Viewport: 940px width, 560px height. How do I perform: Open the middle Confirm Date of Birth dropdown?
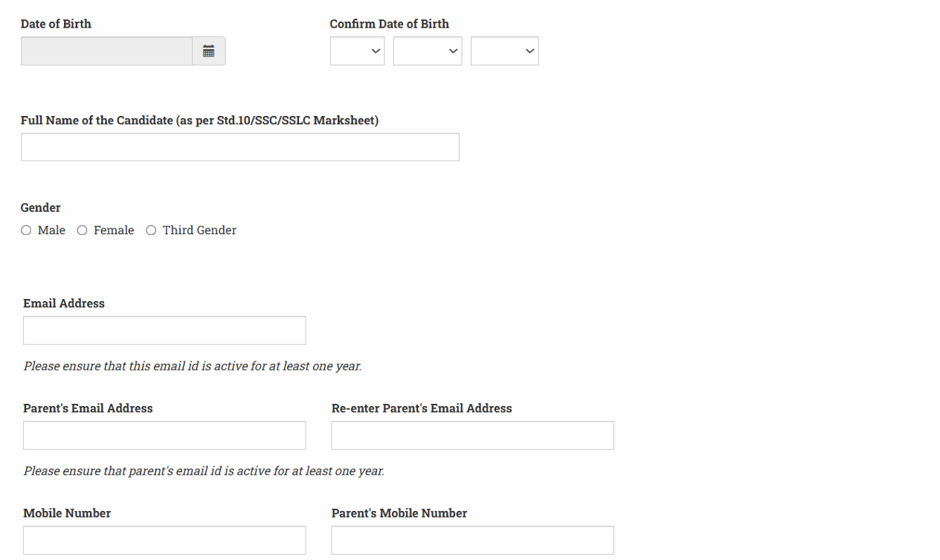point(428,51)
